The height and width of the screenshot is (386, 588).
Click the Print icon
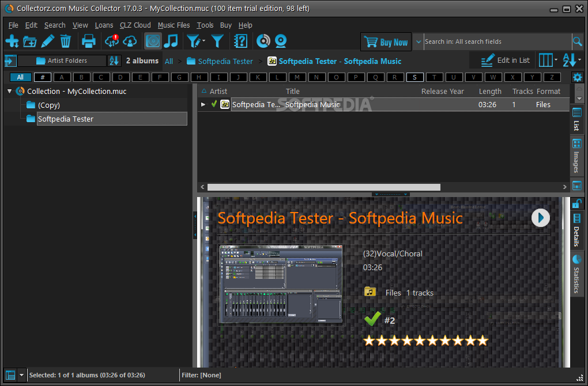point(89,41)
